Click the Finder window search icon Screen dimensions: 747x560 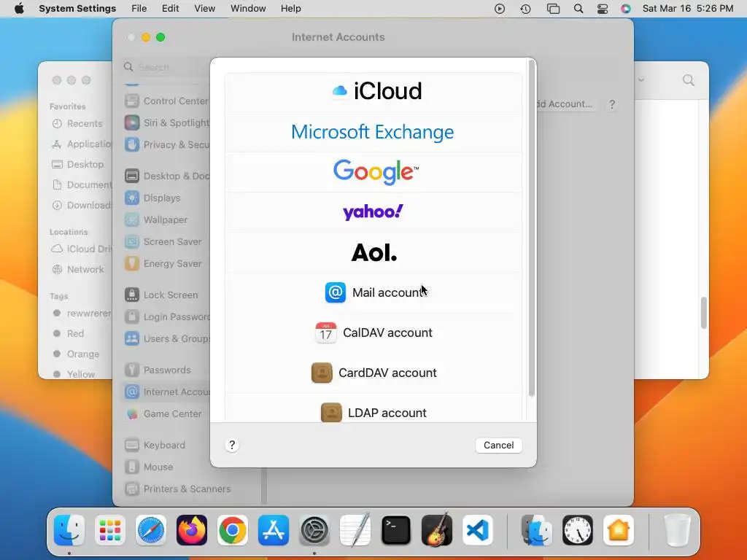tap(689, 80)
